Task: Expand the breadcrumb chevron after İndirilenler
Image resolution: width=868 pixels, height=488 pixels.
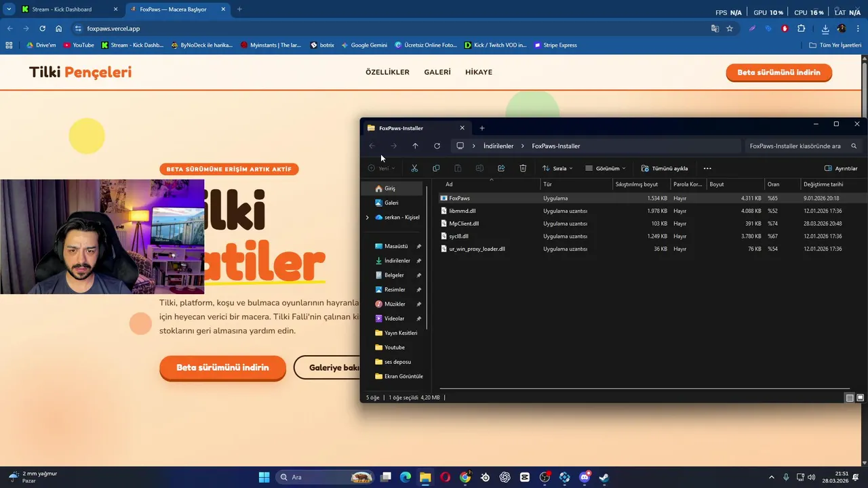Action: (523, 146)
